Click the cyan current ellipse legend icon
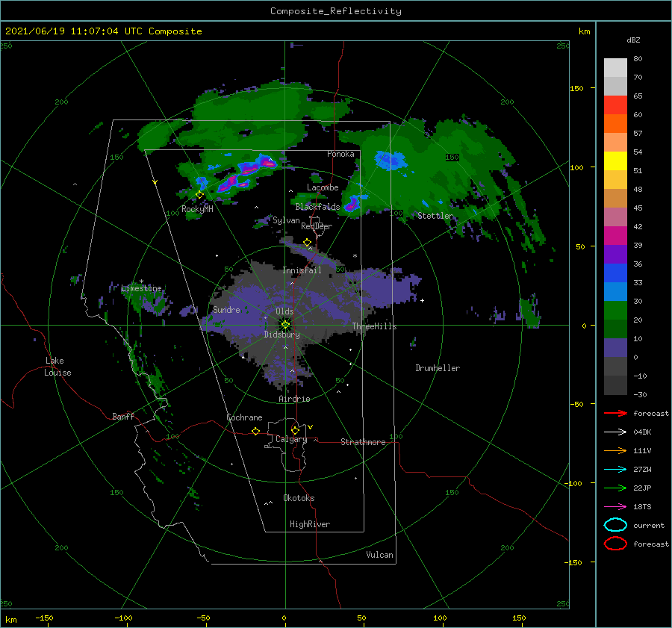 pos(615,525)
